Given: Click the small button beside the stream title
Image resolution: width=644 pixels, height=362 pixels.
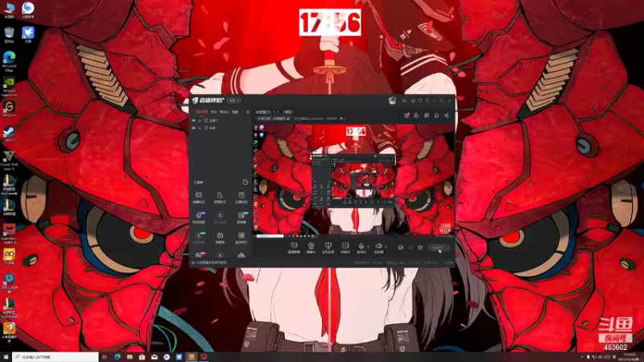Looking at the screenshot, I should pos(288,112).
